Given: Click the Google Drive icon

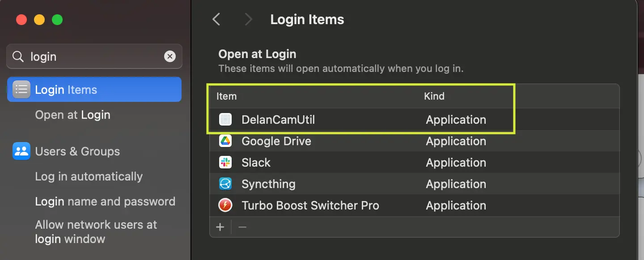Looking at the screenshot, I should coord(225,141).
